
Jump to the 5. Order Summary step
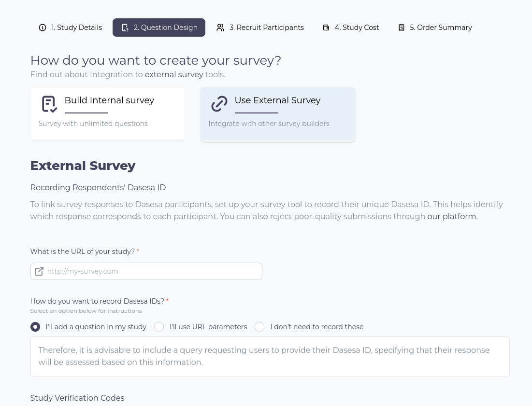435,28
